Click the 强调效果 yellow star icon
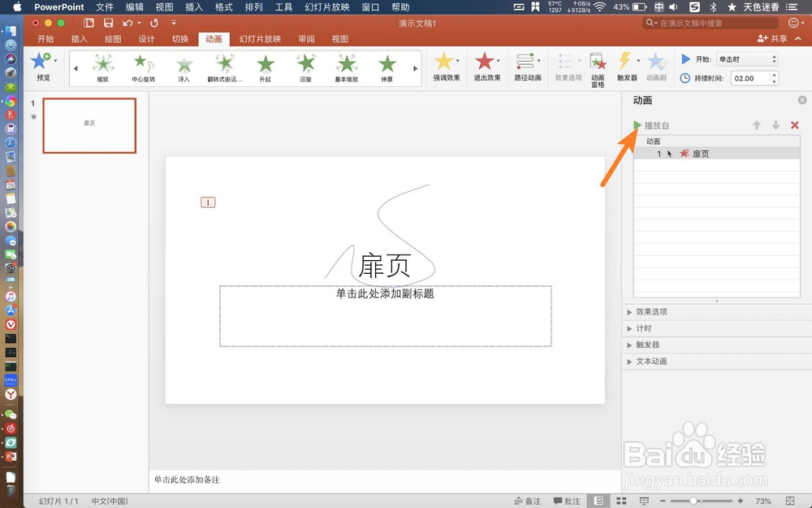This screenshot has width=812, height=508. click(x=445, y=62)
